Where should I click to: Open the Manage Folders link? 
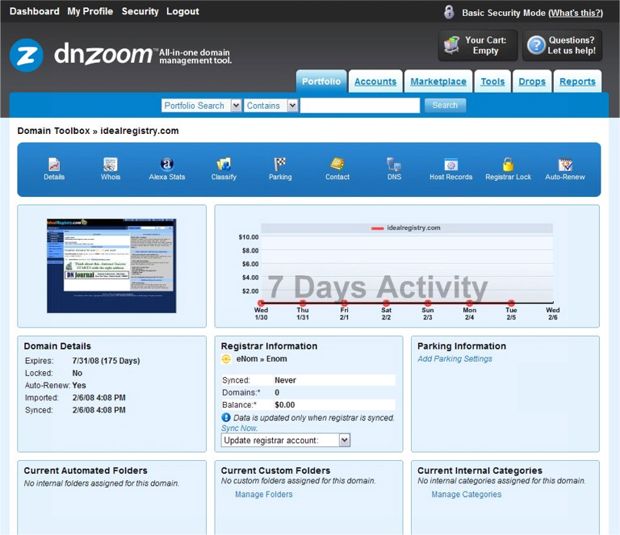click(264, 494)
